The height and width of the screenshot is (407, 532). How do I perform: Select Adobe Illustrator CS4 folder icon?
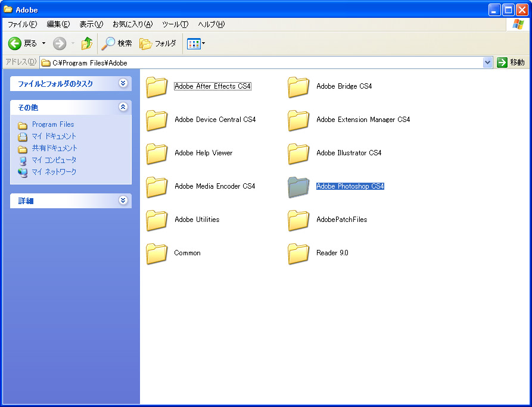coord(298,154)
